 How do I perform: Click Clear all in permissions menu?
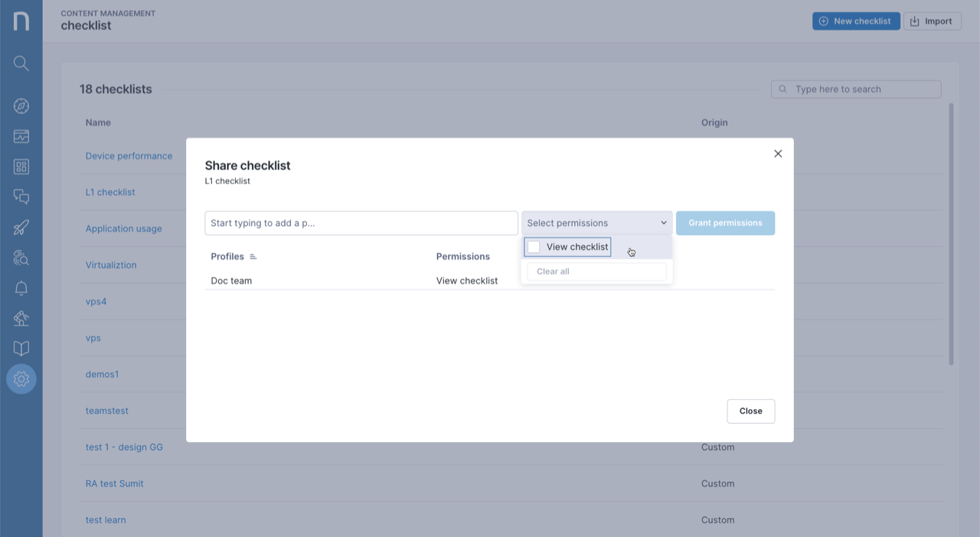pos(553,271)
